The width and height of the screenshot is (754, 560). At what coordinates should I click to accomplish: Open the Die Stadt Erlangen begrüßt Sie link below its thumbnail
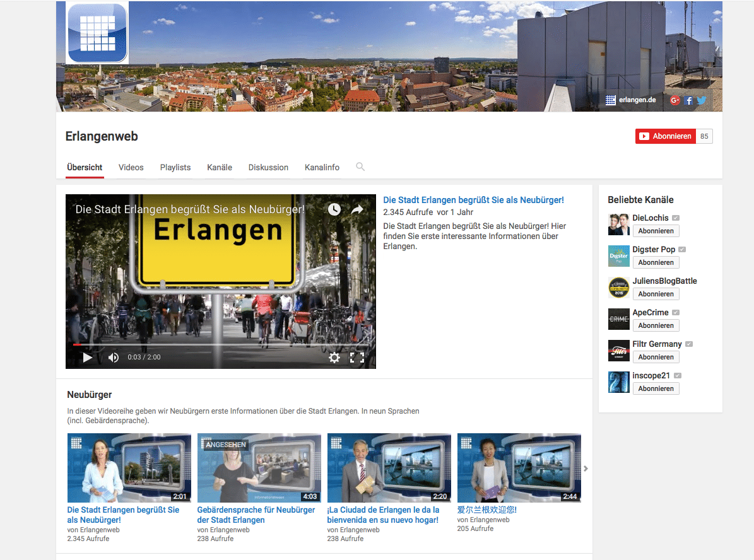[123, 515]
